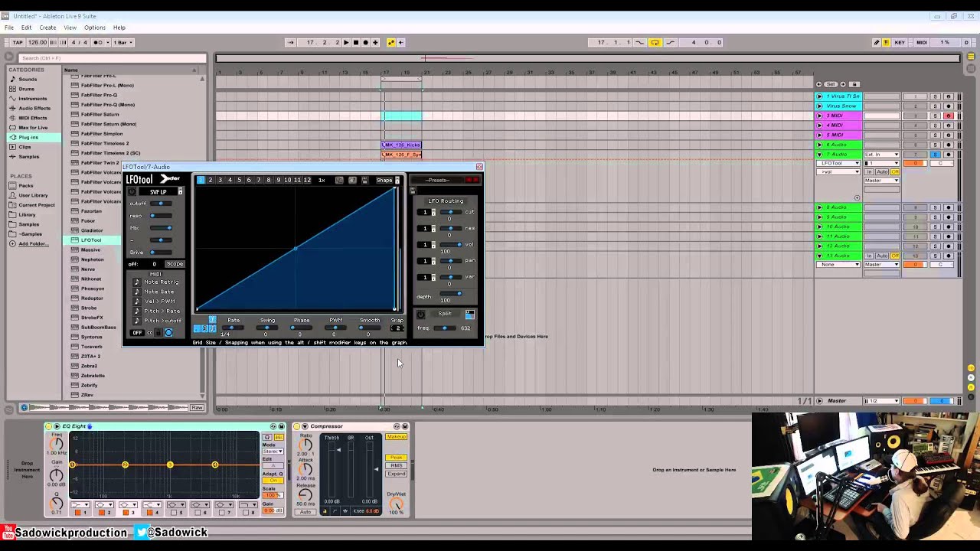This screenshot has width=980, height=551.
Task: Select LFO shape tab 12
Action: point(307,181)
